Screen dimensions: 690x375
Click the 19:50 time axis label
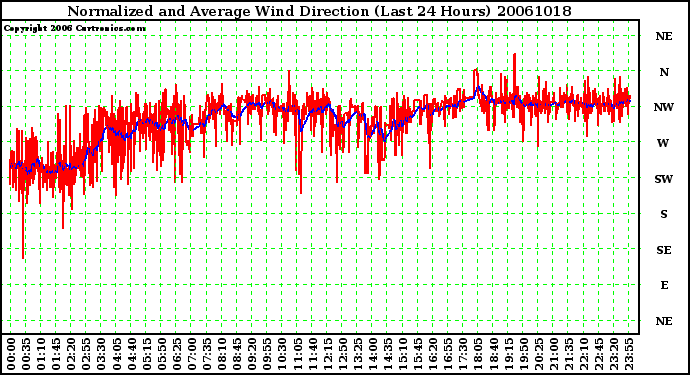point(524,354)
